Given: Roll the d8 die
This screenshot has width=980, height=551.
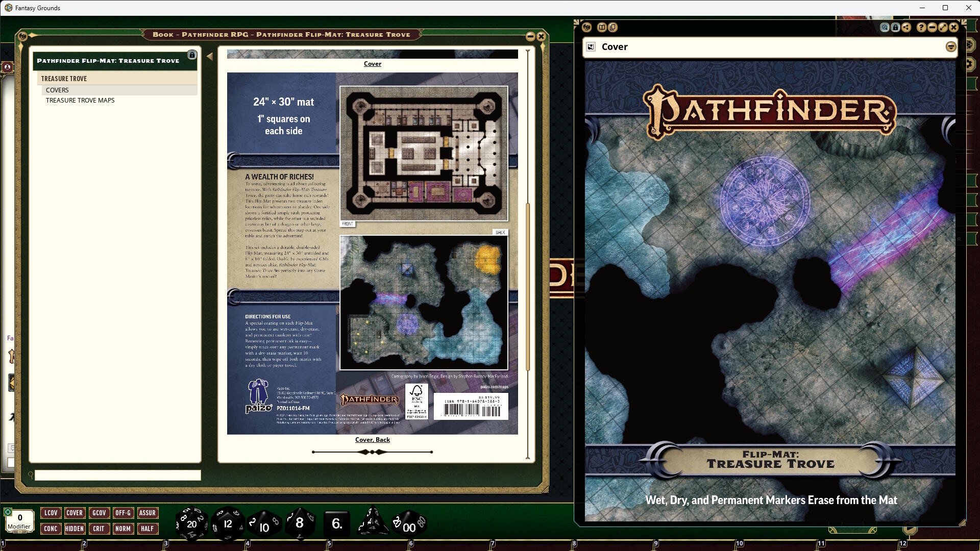Looking at the screenshot, I should coord(300,523).
